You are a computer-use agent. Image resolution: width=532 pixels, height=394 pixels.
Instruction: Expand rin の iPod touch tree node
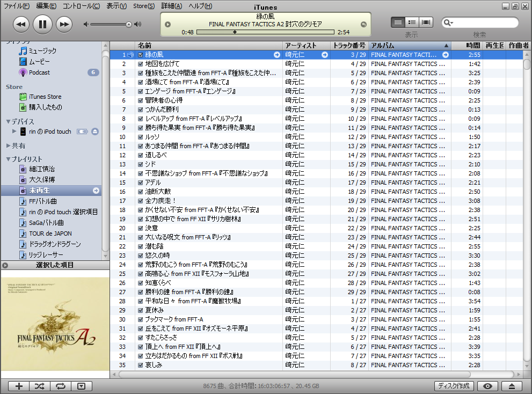pyautogui.click(x=14, y=132)
